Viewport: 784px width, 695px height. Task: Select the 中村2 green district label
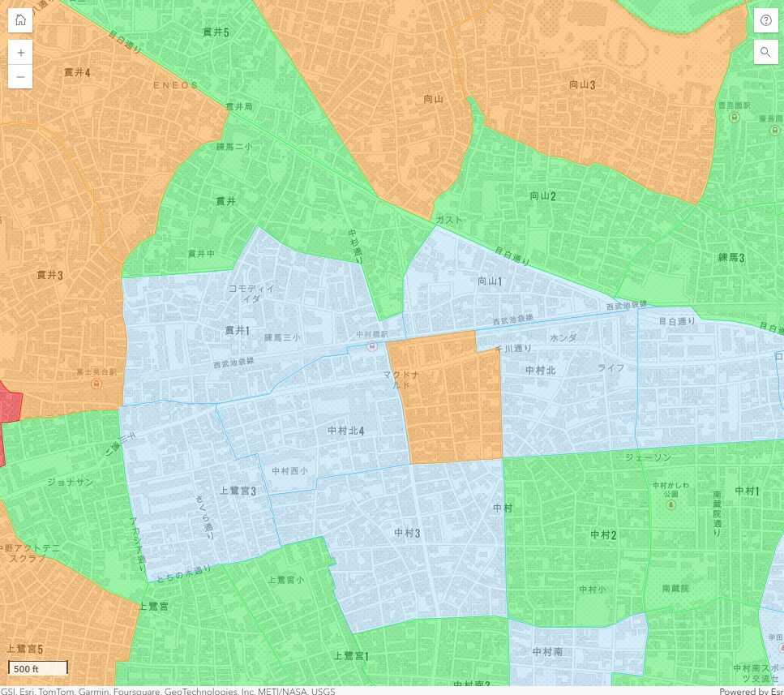click(604, 534)
